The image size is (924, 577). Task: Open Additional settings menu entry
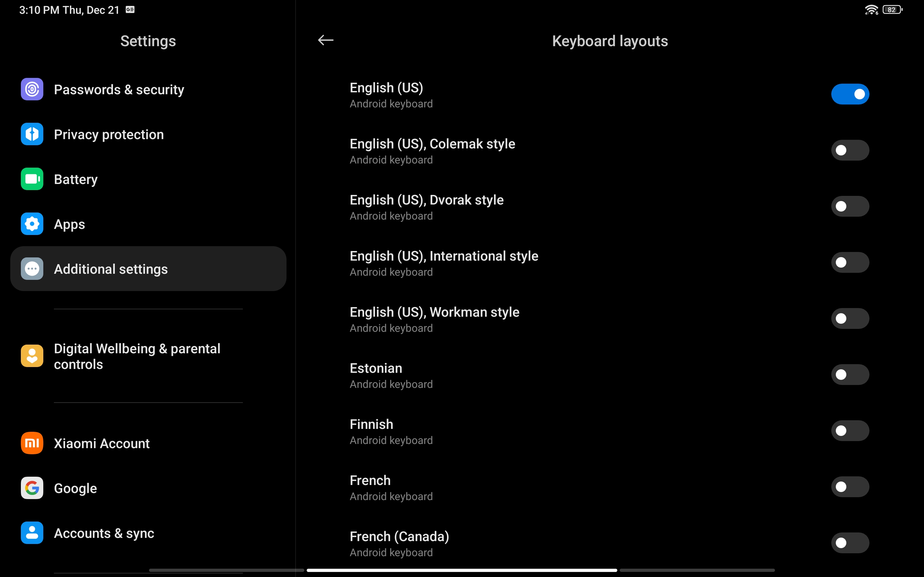pyautogui.click(x=149, y=269)
